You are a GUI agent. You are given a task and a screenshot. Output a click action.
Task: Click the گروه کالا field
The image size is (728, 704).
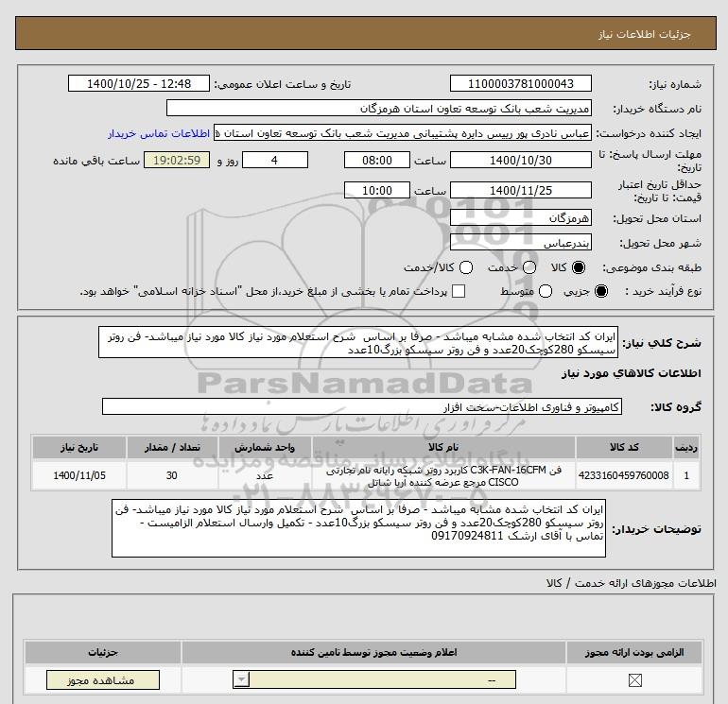362,406
